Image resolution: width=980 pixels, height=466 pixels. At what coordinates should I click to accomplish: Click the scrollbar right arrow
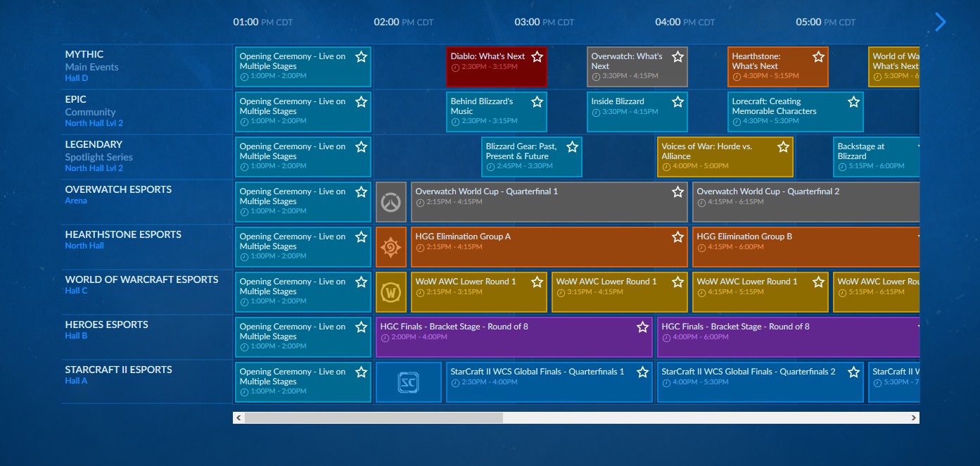(913, 417)
